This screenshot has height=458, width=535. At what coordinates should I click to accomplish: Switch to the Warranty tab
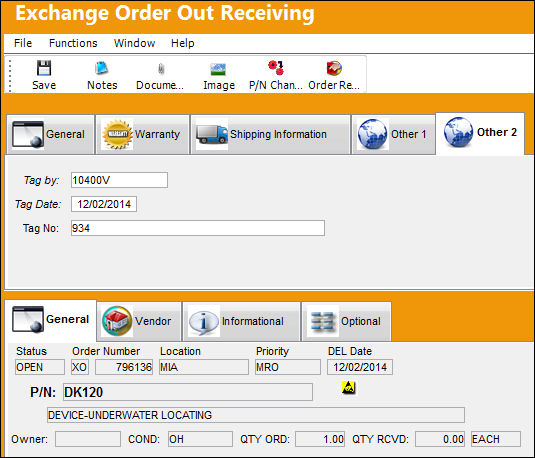142,134
